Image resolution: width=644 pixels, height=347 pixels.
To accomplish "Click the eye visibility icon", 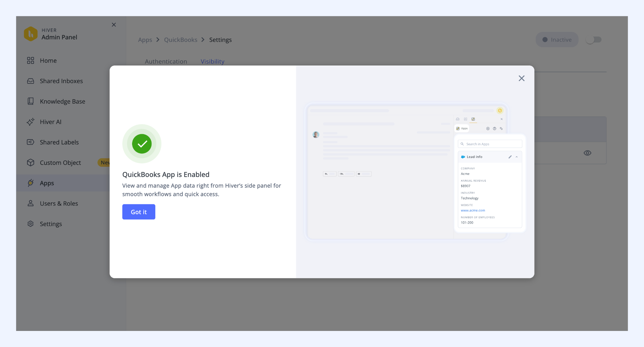I will tap(587, 153).
